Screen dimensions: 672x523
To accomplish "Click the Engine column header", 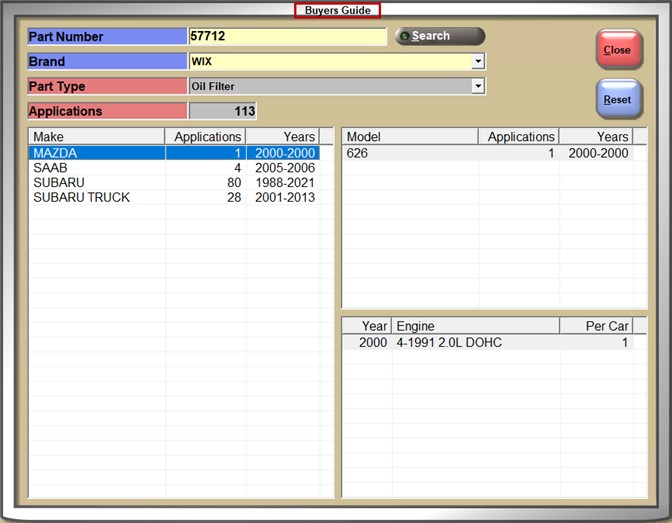I will (x=475, y=326).
